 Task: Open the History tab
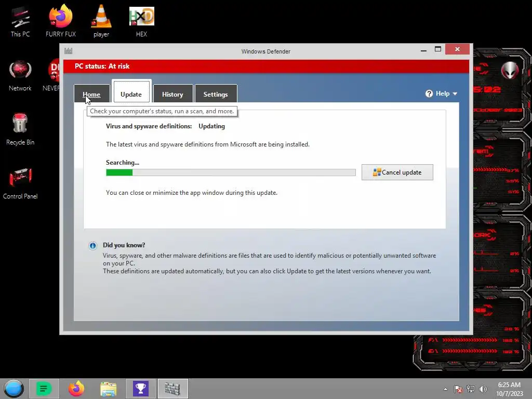pos(172,94)
